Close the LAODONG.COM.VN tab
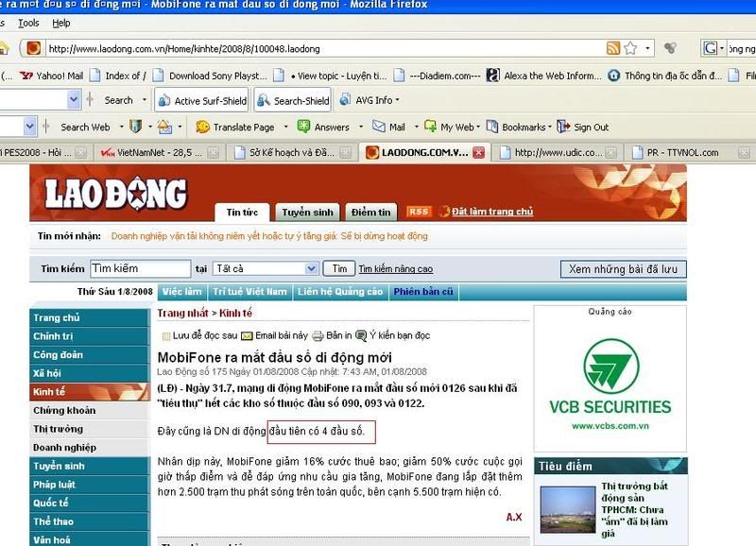 pyautogui.click(x=478, y=153)
